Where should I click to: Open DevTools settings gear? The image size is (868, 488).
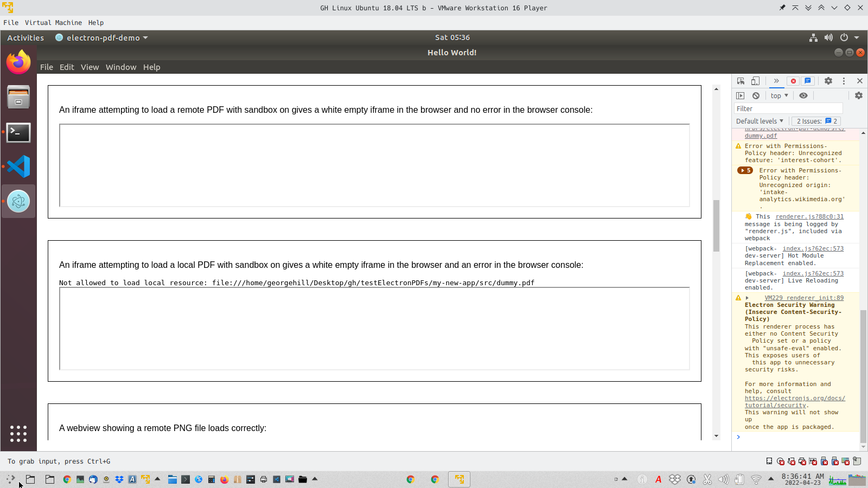click(x=828, y=80)
